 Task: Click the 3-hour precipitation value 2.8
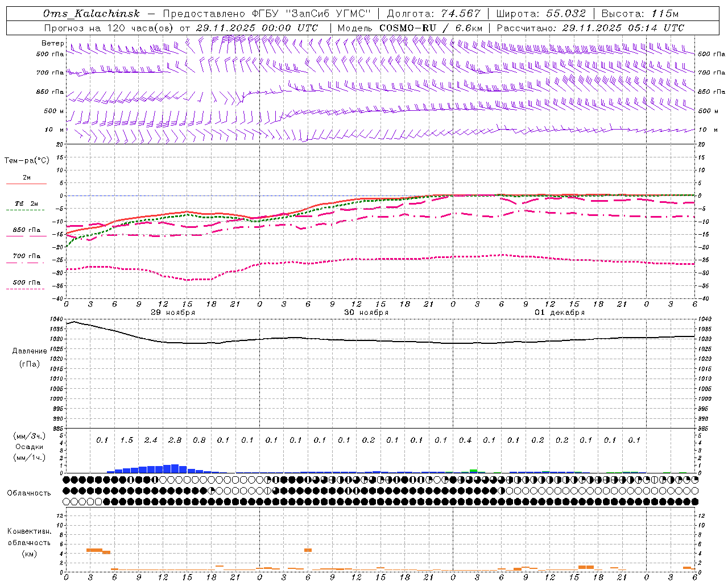(175, 440)
